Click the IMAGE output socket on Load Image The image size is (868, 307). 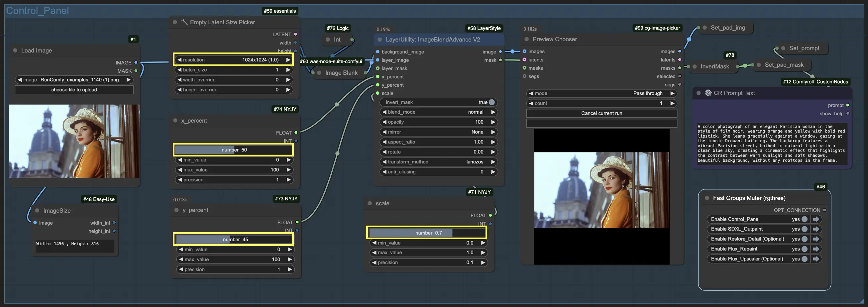pyautogui.click(x=136, y=63)
